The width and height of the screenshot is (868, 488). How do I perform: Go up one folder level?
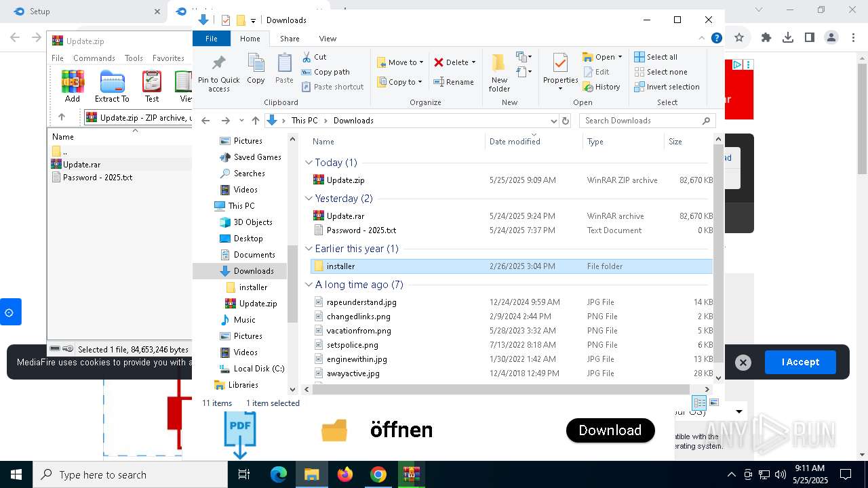tap(255, 121)
